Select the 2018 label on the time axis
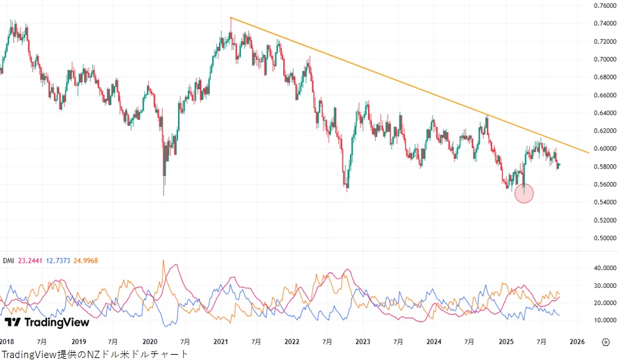Screen dimensions: 618x364 (x=8, y=342)
